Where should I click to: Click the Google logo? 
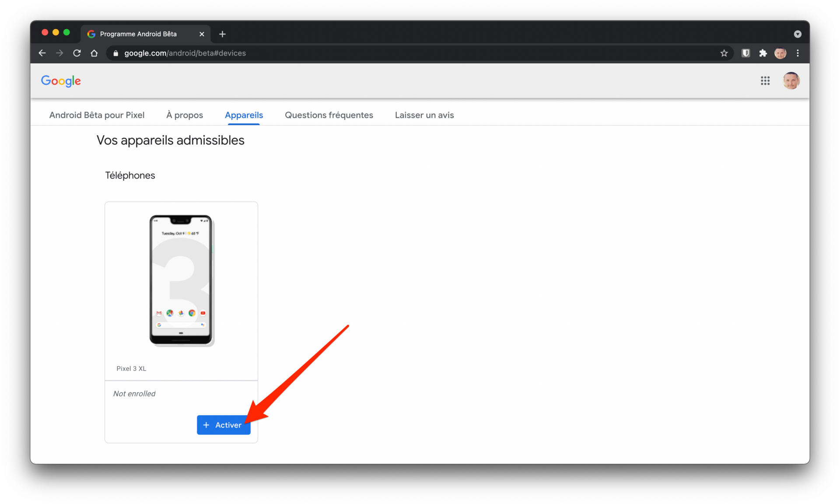(x=61, y=81)
